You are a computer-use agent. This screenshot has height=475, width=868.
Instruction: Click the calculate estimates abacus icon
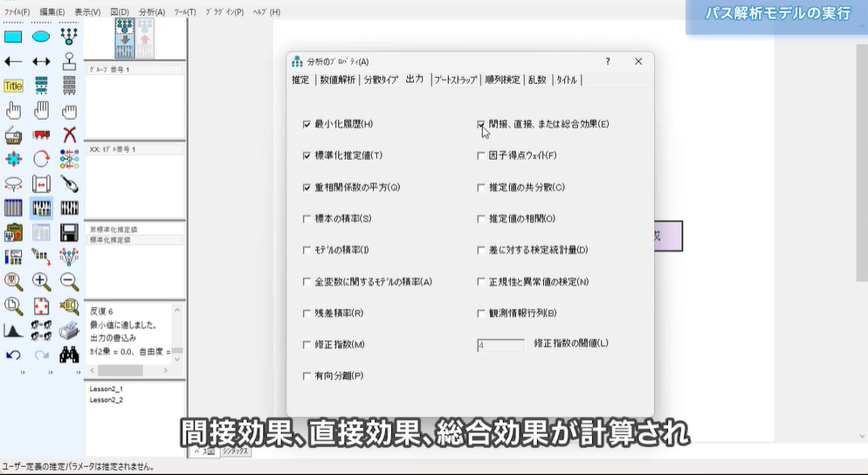click(x=69, y=208)
